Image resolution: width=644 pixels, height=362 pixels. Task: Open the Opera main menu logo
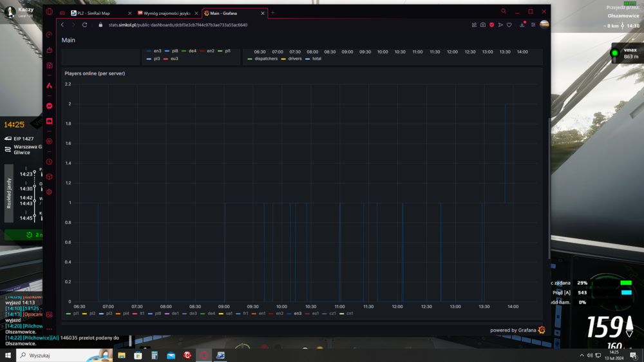click(50, 12)
